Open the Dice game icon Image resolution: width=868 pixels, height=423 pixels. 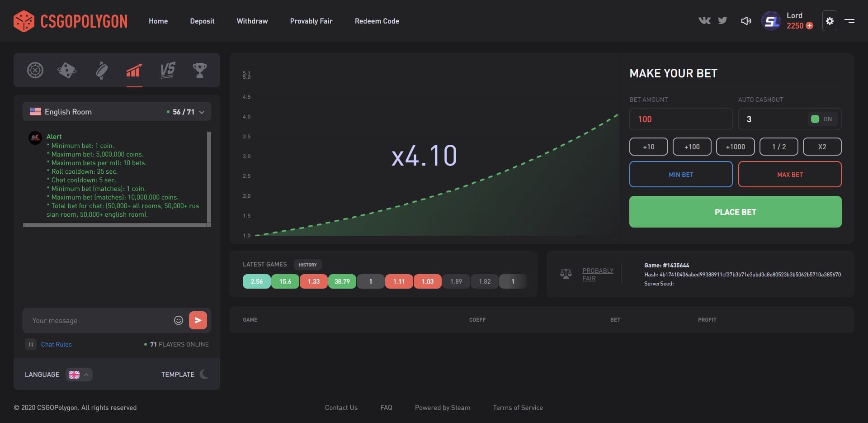click(67, 70)
